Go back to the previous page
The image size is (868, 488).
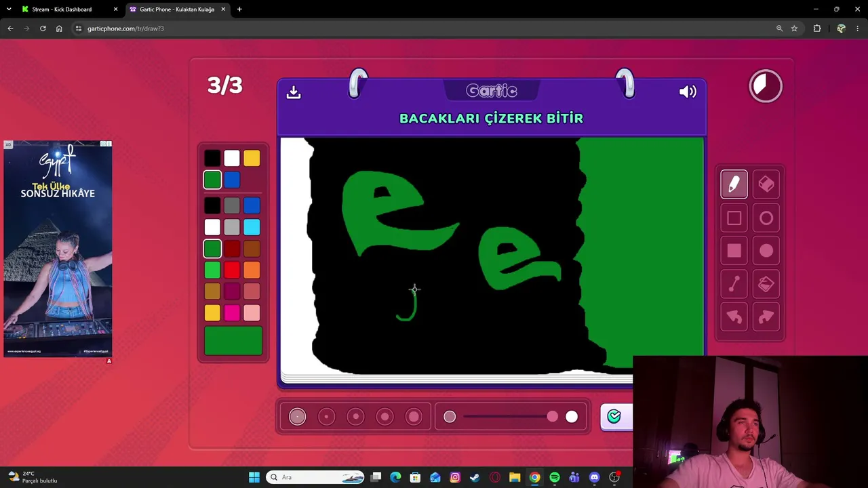click(x=10, y=28)
